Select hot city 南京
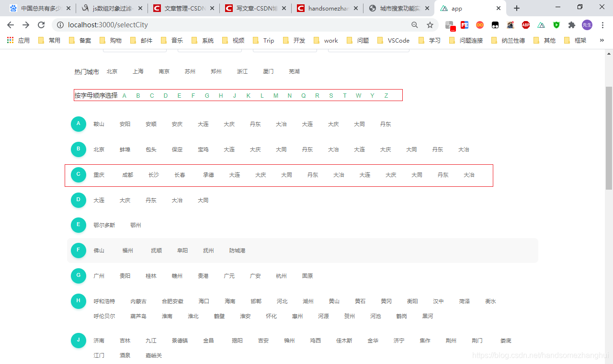613x364 pixels. 164,71
